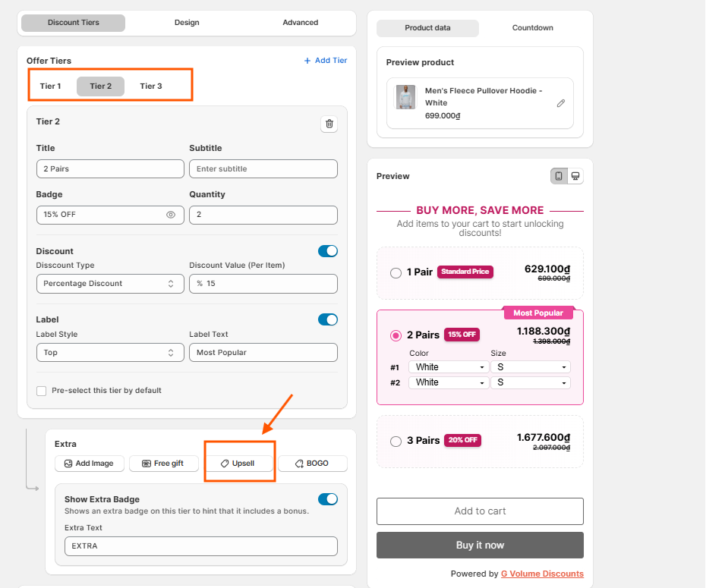Toggle badge visibility eye icon
706x588 pixels.
(171, 215)
